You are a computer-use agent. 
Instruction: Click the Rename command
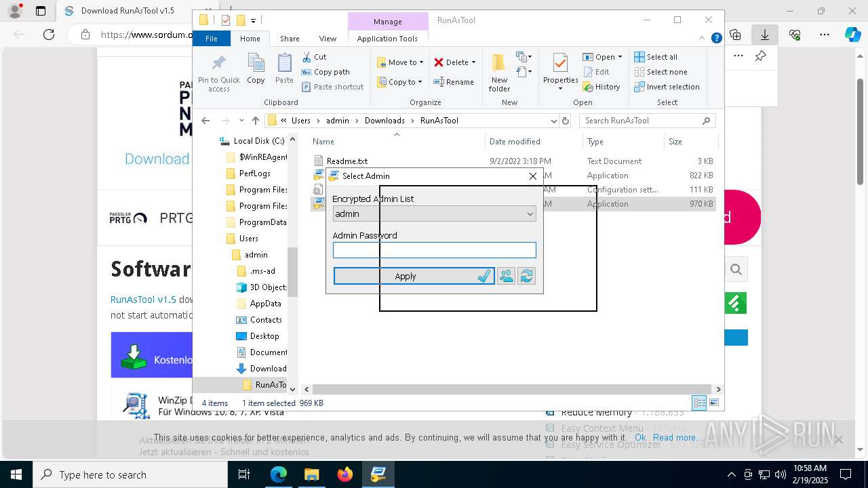click(x=454, y=82)
